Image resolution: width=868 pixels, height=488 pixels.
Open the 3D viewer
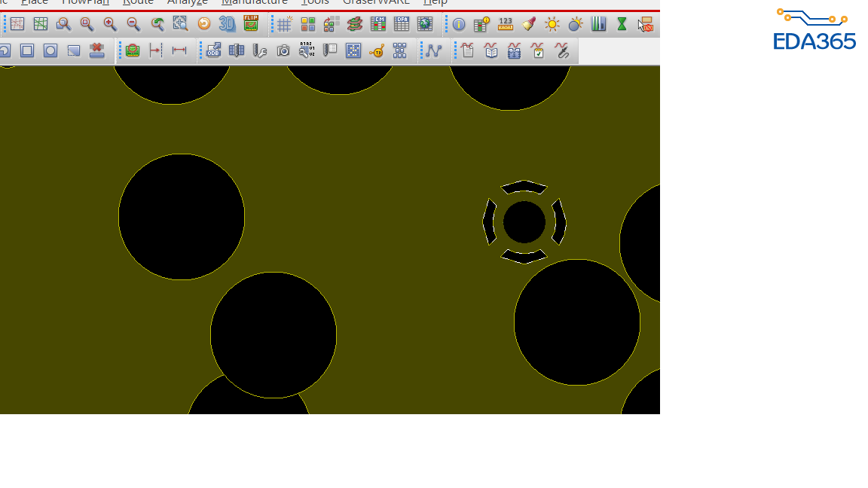click(x=227, y=24)
